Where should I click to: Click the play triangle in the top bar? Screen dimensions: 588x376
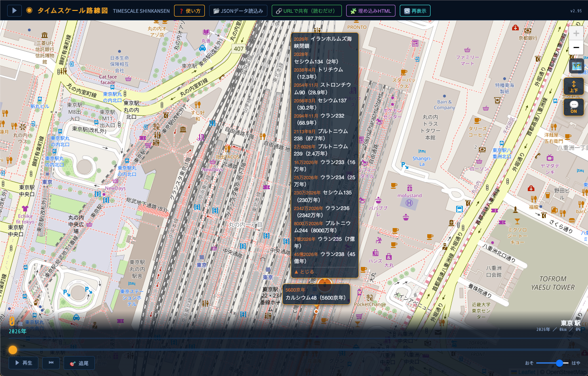[x=14, y=10]
